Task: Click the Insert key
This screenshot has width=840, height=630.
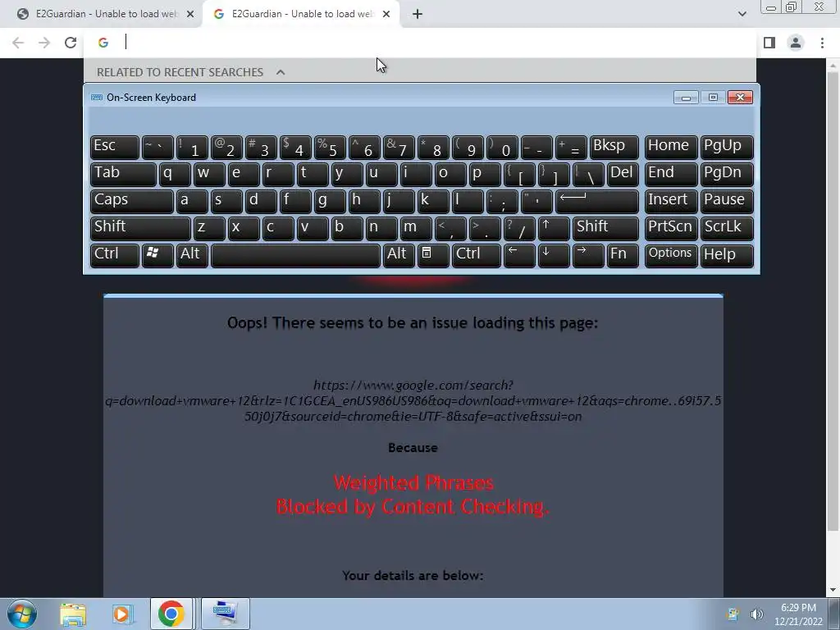Action: tap(671, 201)
